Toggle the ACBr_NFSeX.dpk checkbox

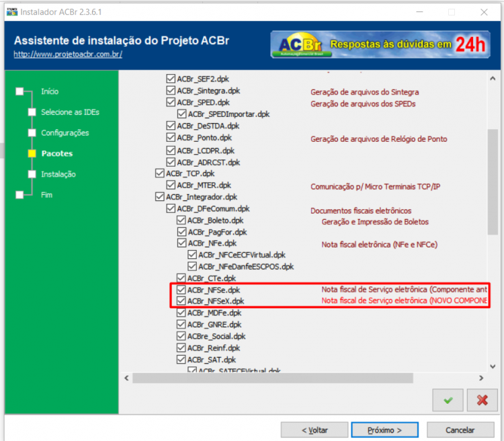click(x=181, y=300)
